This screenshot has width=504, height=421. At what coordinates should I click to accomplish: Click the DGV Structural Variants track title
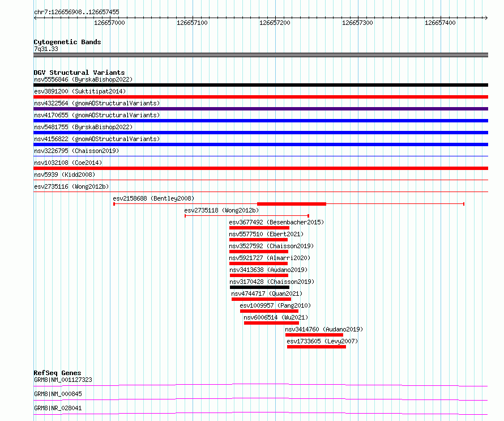pyautogui.click(x=79, y=73)
